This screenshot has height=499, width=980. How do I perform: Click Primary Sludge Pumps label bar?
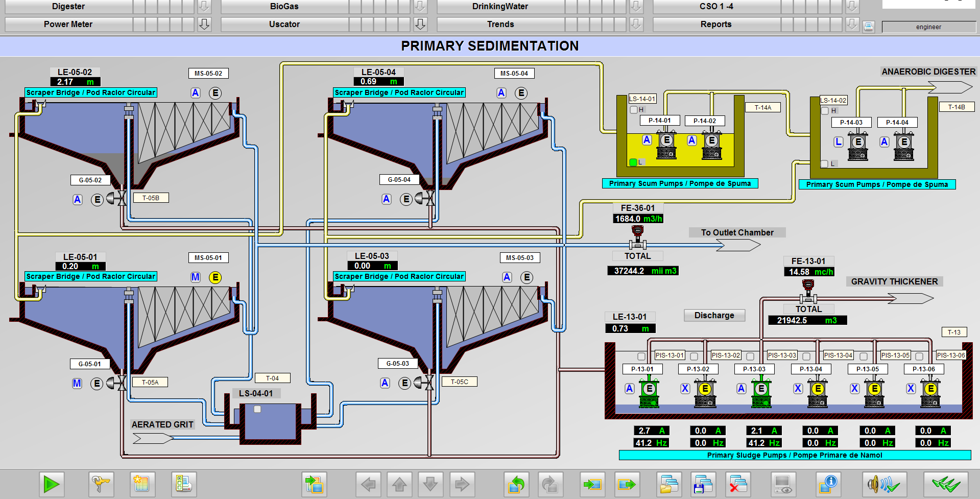[795, 455]
